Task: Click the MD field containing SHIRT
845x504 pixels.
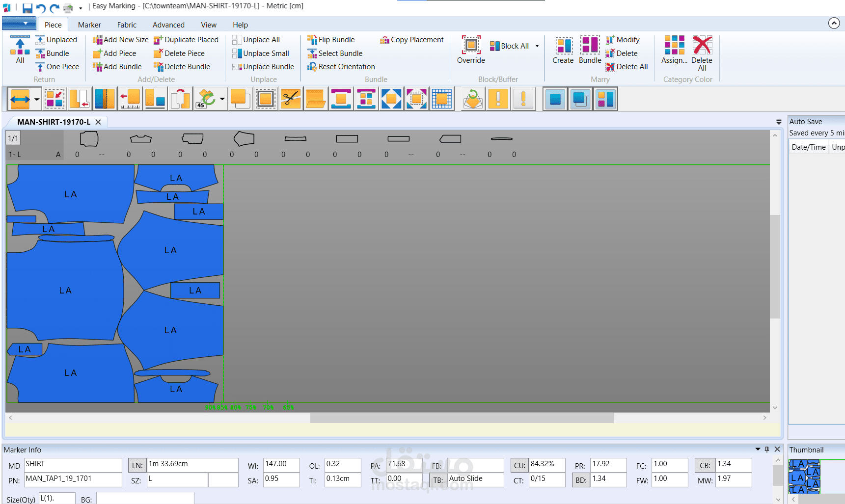Action: pos(73,465)
